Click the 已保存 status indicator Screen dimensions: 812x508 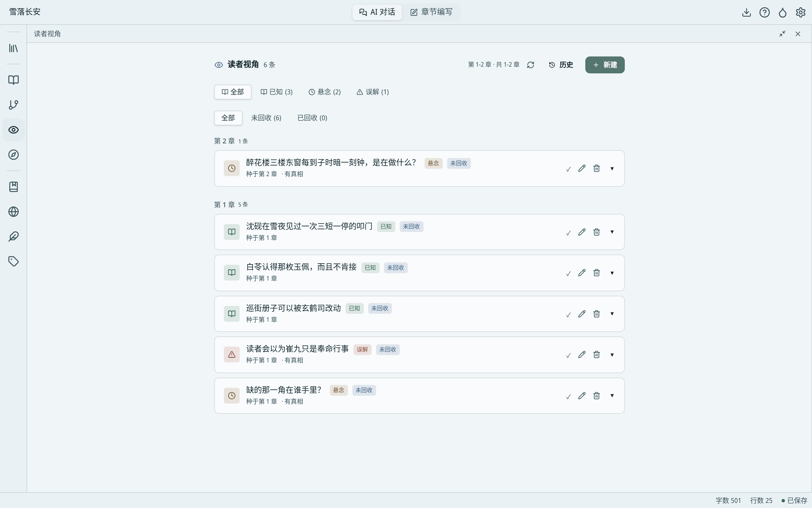794,501
